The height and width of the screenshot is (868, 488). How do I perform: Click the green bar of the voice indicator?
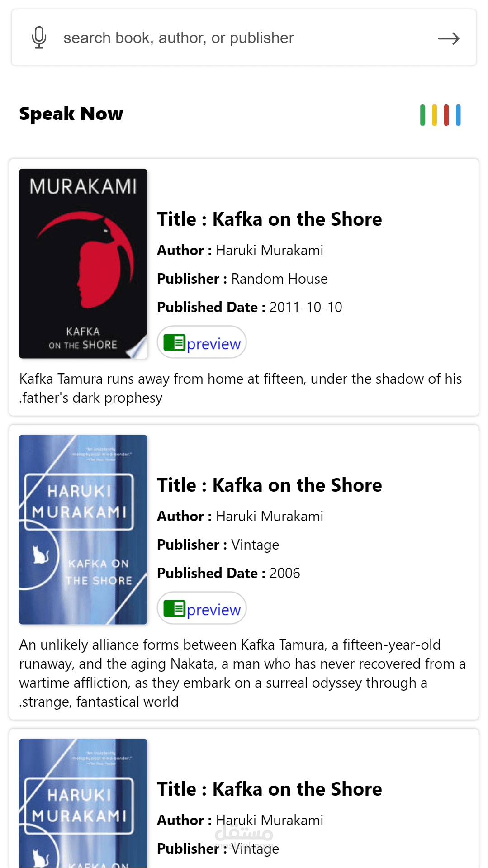click(422, 115)
